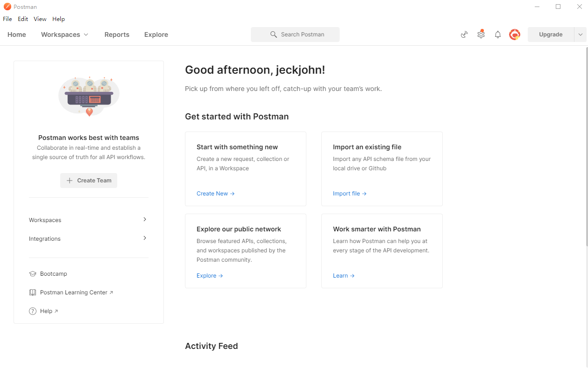
Task: Switch to the Reports tab
Action: tap(117, 35)
